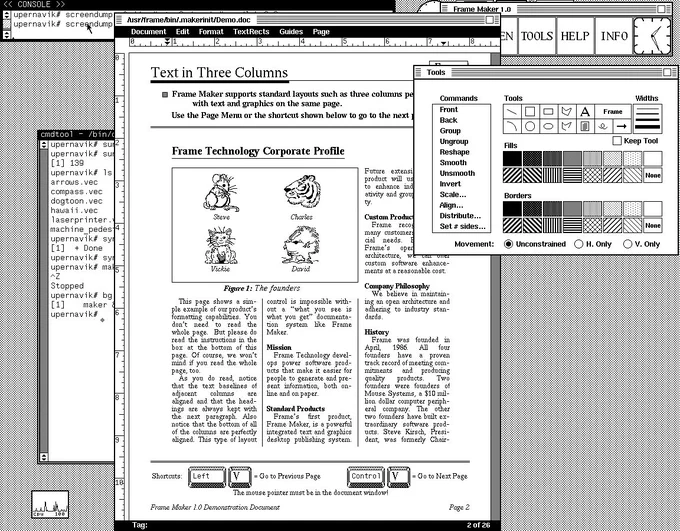Open the Guides menu
This screenshot has width=680, height=531.
tap(291, 32)
